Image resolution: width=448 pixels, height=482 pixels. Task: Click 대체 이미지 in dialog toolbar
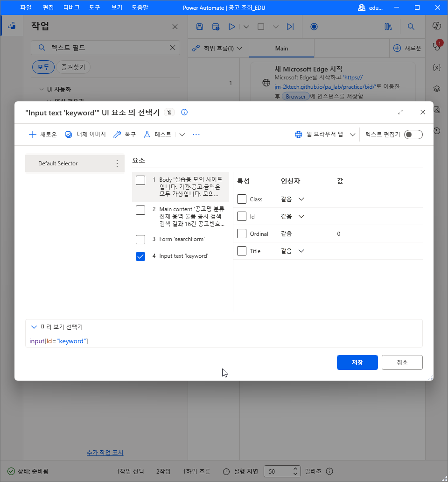pos(85,135)
